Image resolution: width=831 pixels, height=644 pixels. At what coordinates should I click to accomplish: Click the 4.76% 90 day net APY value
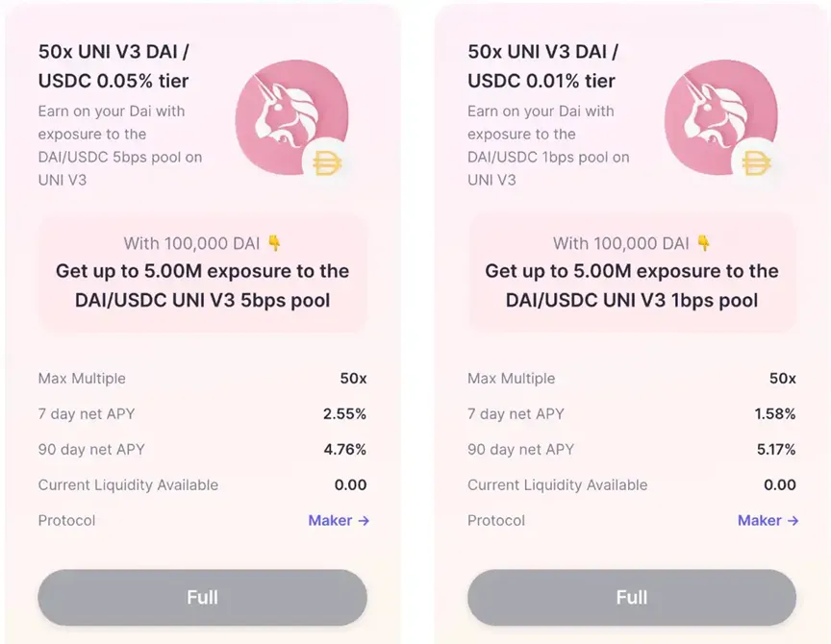click(x=345, y=449)
